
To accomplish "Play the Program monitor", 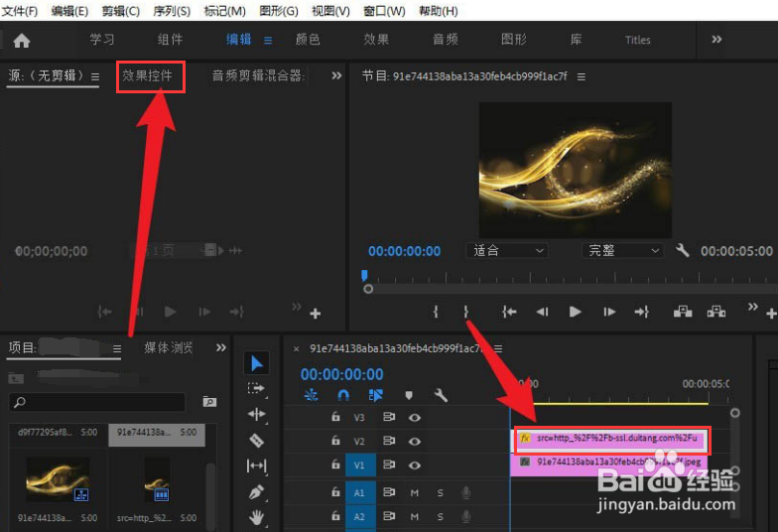I will [576, 312].
